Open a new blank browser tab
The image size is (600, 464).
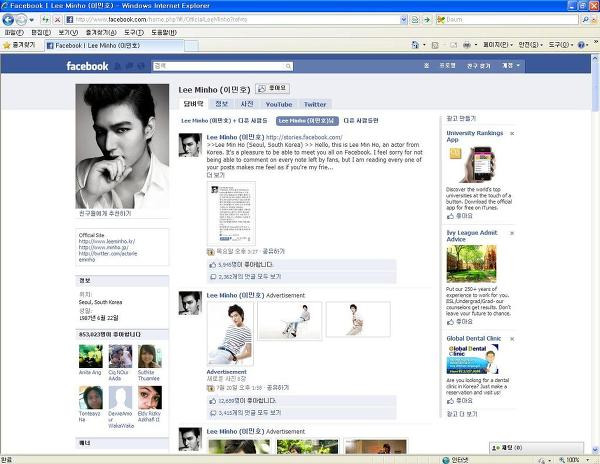191,46
